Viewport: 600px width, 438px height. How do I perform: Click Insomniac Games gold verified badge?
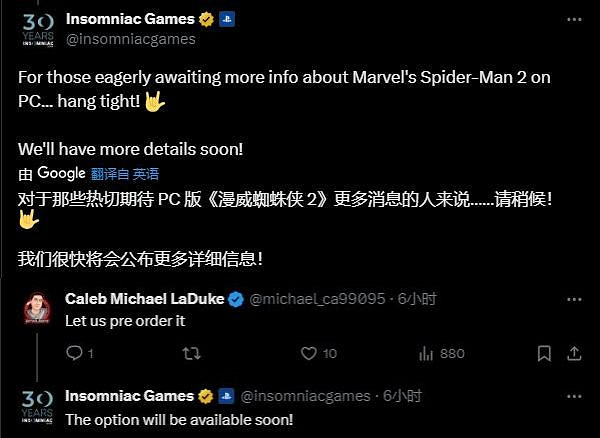pyautogui.click(x=207, y=19)
